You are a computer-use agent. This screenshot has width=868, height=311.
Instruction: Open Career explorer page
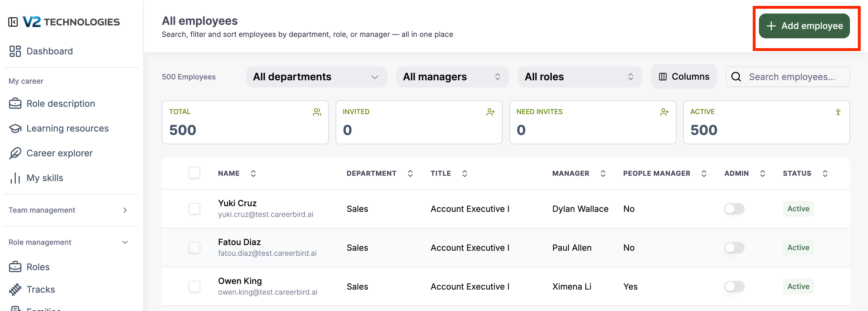point(59,153)
